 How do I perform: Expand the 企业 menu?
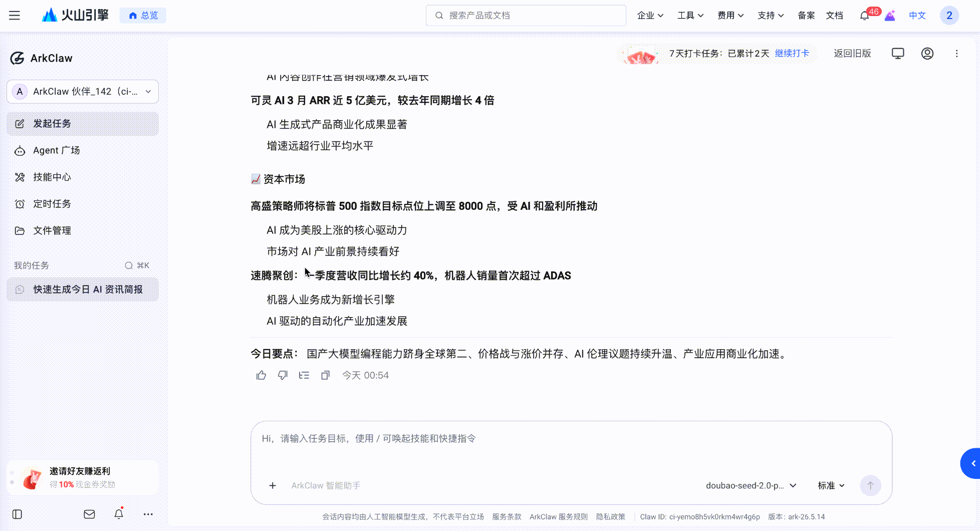point(650,16)
